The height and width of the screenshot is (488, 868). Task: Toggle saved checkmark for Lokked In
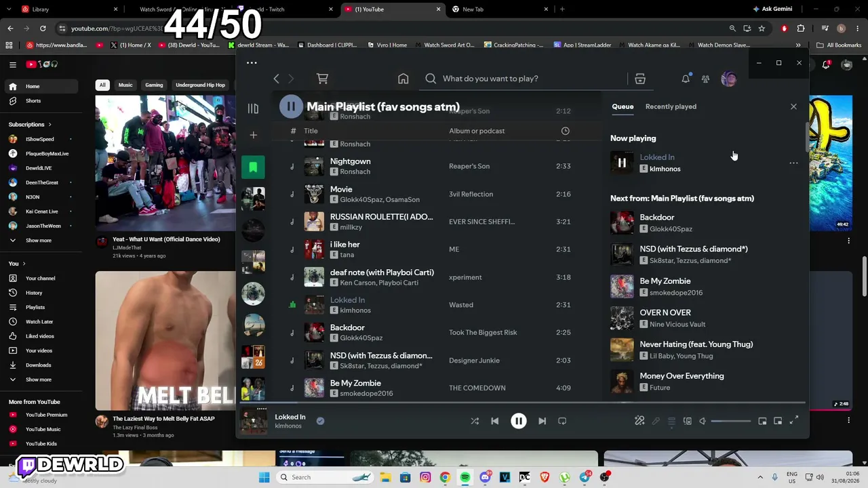[x=320, y=421]
